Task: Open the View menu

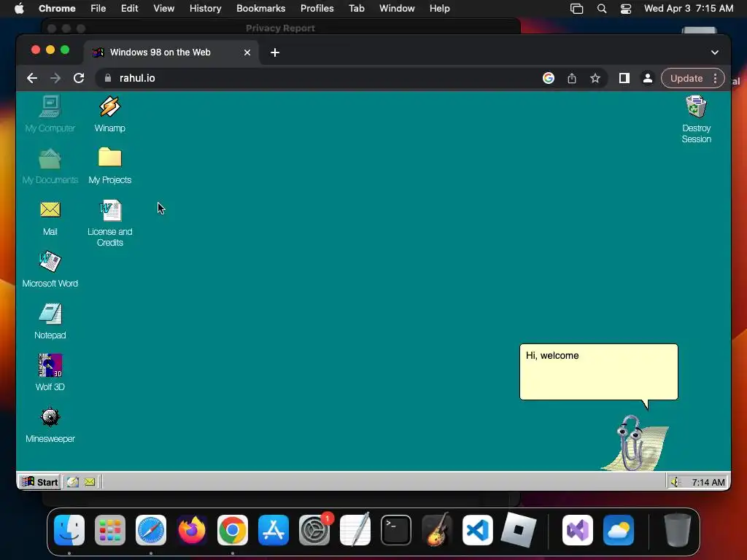Action: coord(163,9)
